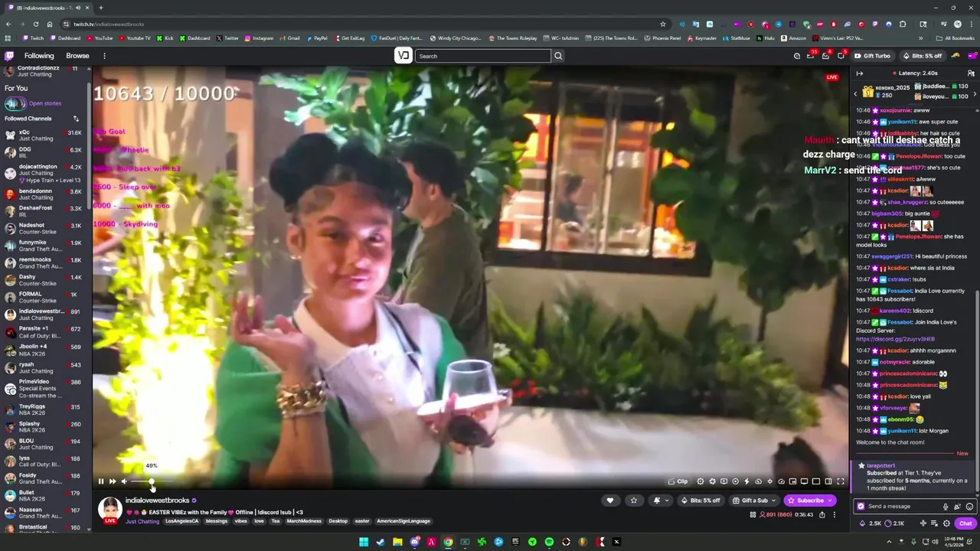The height and width of the screenshot is (551, 980).
Task: Show previous gift leaderboard entry
Action: point(855,93)
